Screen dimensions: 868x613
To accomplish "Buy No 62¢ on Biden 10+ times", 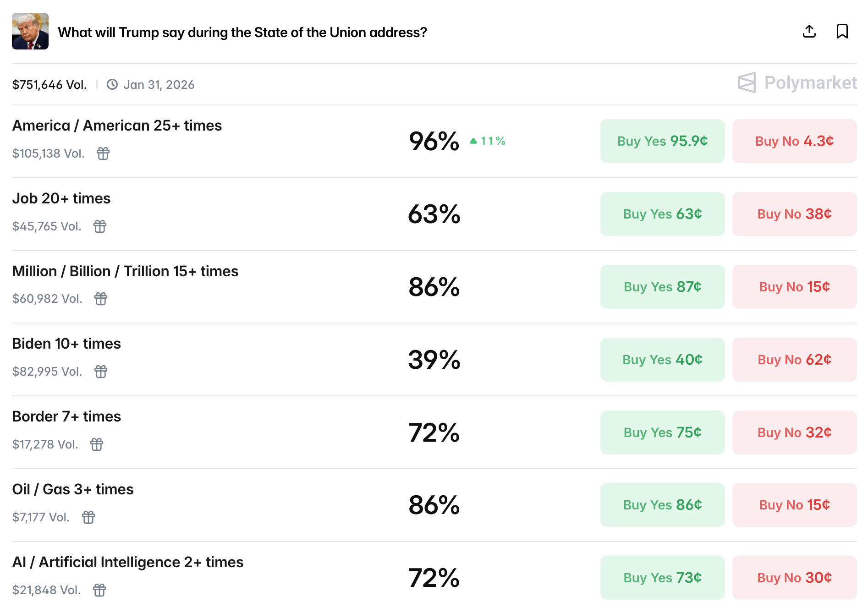I will pos(794,360).
